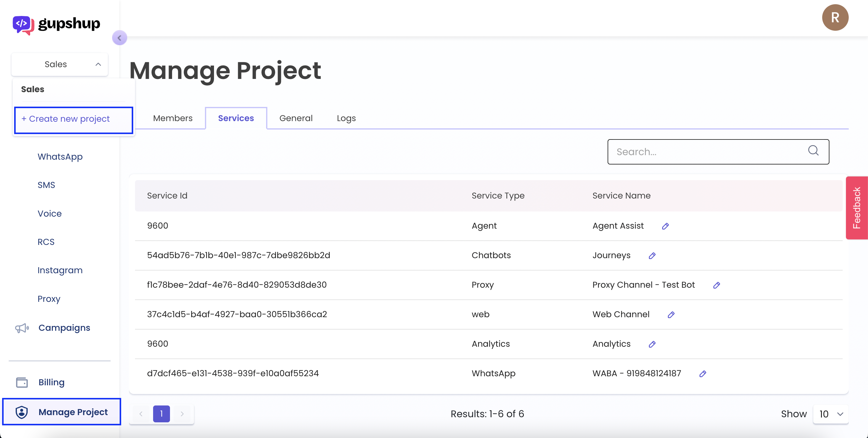Image resolution: width=868 pixels, height=438 pixels.
Task: Select page 1 in pagination
Action: point(162,414)
